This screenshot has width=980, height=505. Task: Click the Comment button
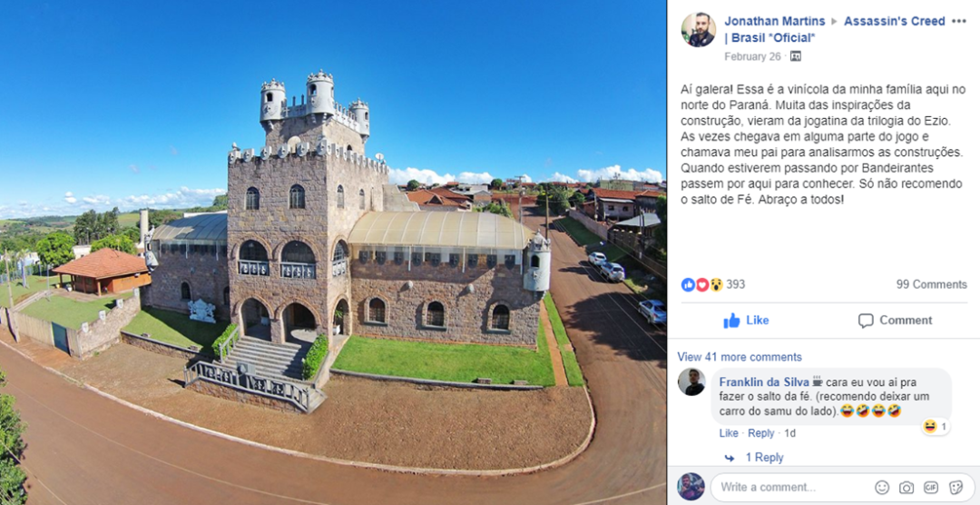(896, 321)
